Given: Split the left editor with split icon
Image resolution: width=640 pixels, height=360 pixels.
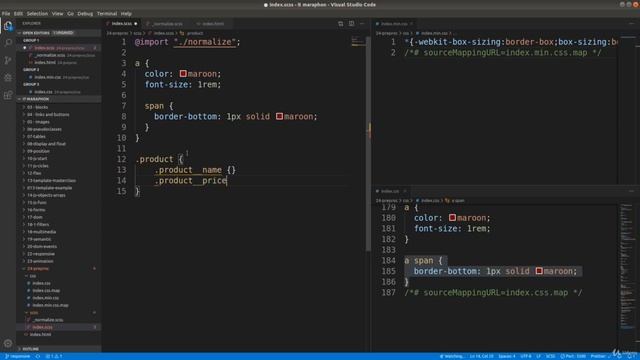Looking at the screenshot, I should click(351, 24).
